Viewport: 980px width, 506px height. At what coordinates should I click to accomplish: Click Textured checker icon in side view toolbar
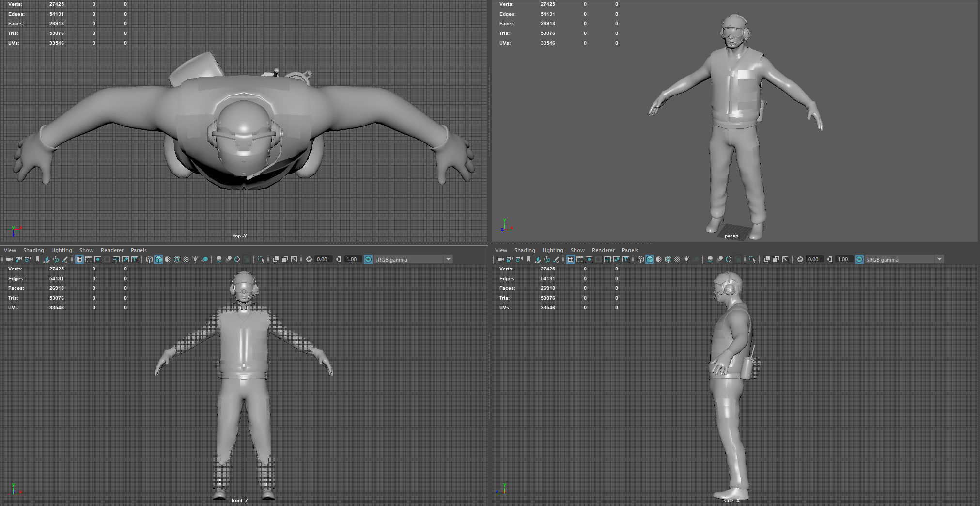point(677,259)
